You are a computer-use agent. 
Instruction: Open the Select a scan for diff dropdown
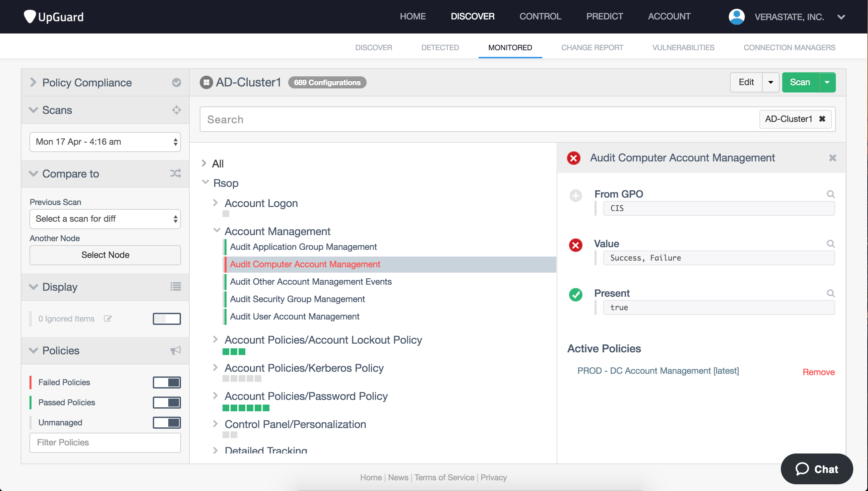[105, 219]
